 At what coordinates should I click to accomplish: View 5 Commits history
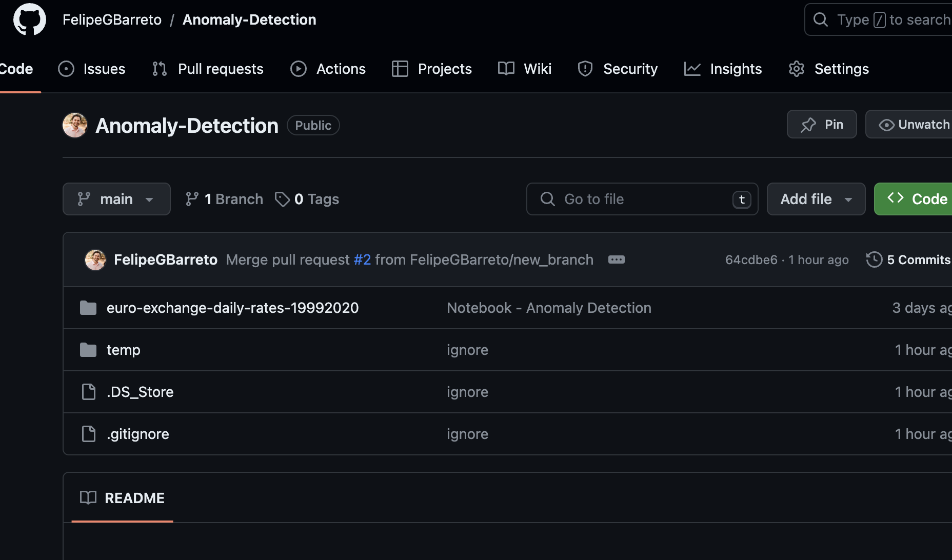point(908,259)
